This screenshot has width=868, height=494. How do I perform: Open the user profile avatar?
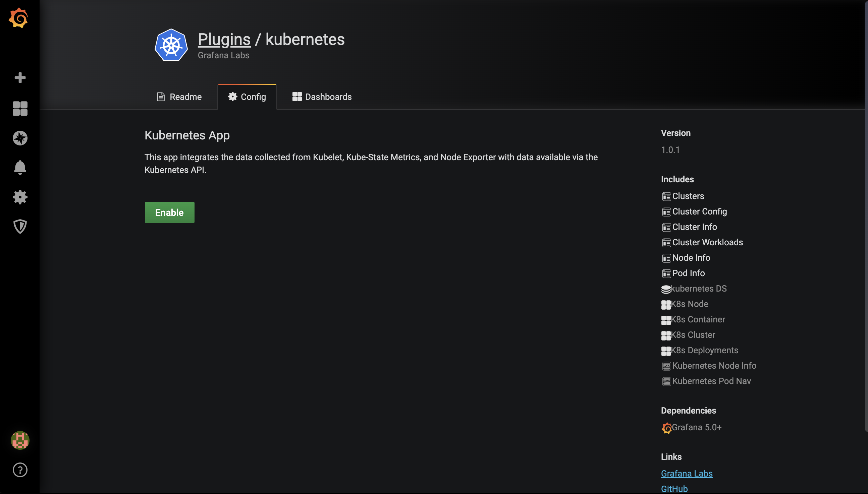coord(20,440)
